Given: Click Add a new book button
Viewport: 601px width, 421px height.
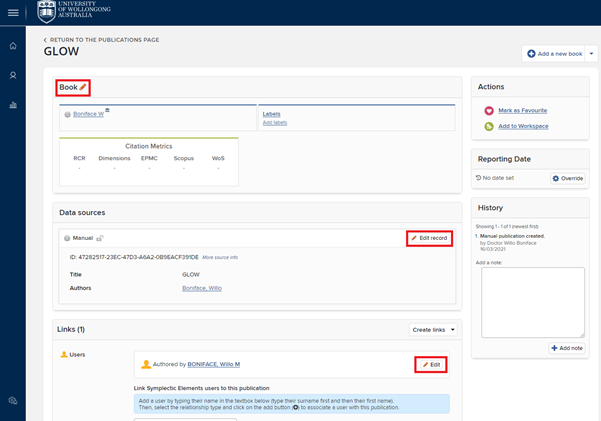Looking at the screenshot, I should pos(553,54).
